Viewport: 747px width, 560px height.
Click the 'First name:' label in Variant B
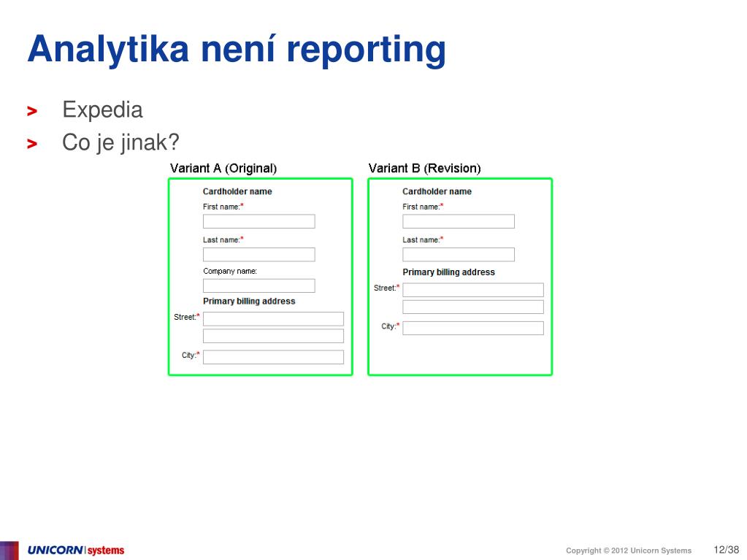point(423,207)
